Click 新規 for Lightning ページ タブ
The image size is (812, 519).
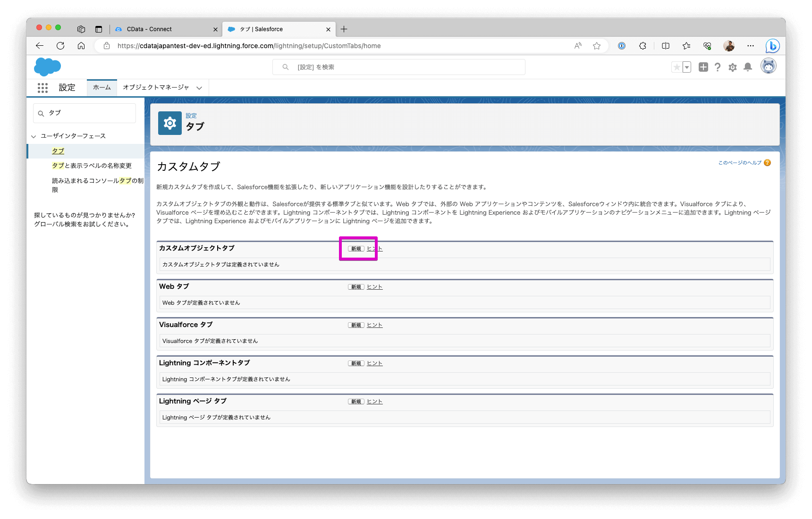[356, 402]
